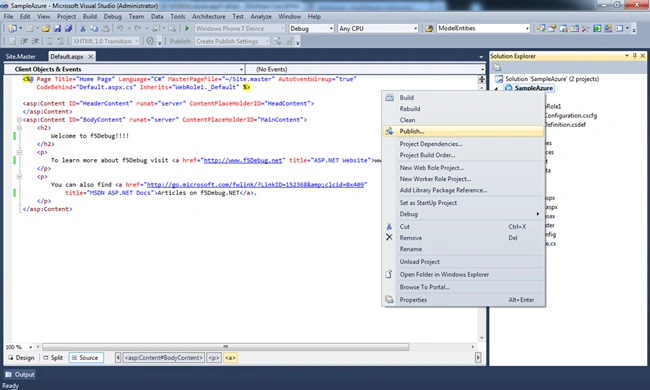Click the Increase Indent icon
This screenshot has width=650, height=390.
tap(35, 41)
